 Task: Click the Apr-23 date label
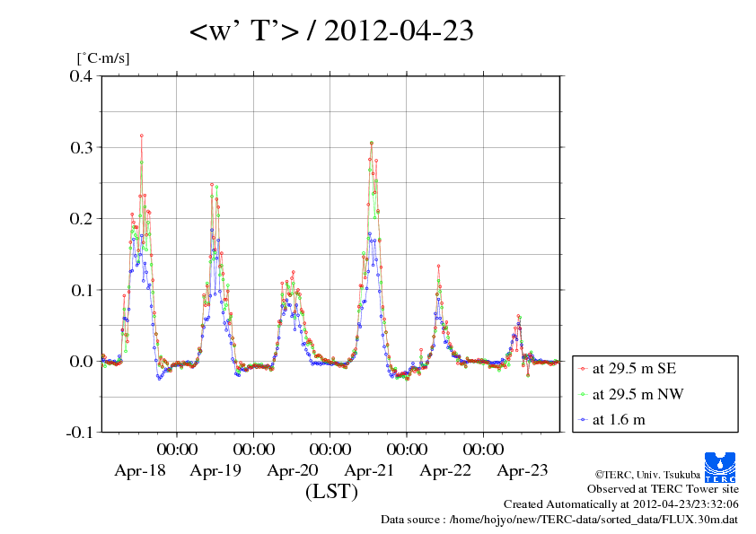[x=523, y=470]
